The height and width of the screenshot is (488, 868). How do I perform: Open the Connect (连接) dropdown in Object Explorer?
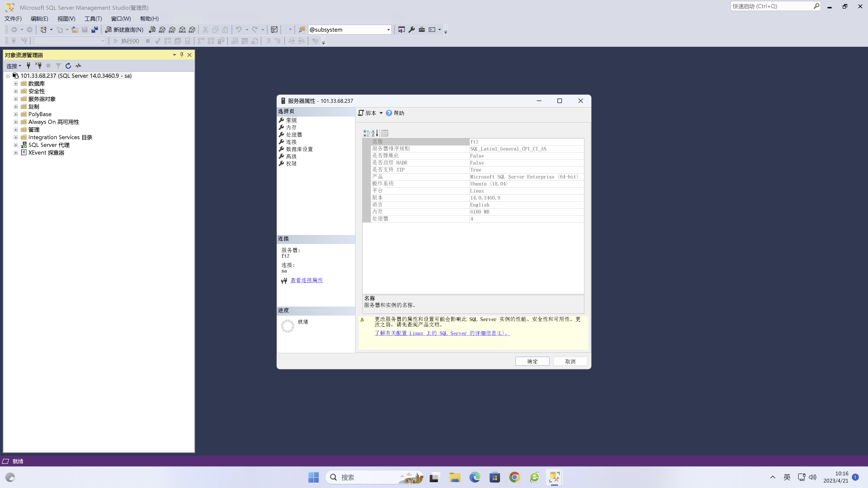pyautogui.click(x=14, y=66)
